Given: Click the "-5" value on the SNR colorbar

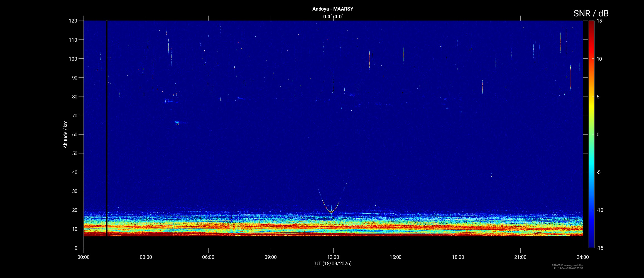Looking at the screenshot, I should pos(599,172).
